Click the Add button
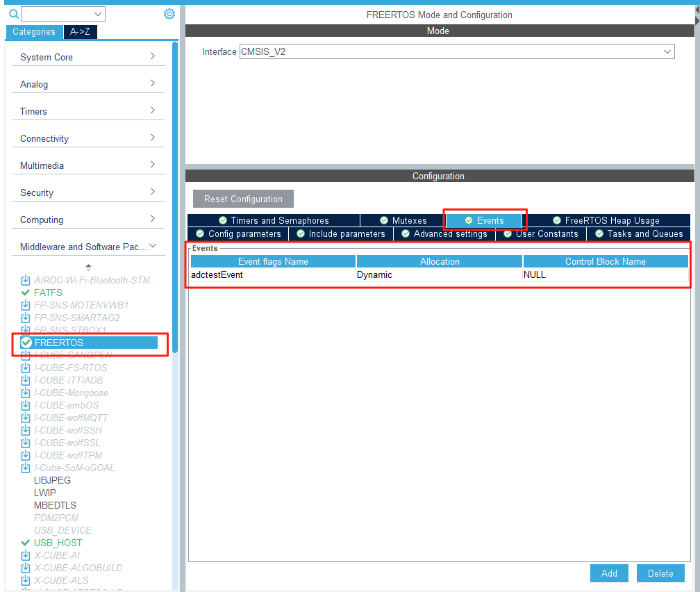The height and width of the screenshot is (592, 700). pos(609,573)
